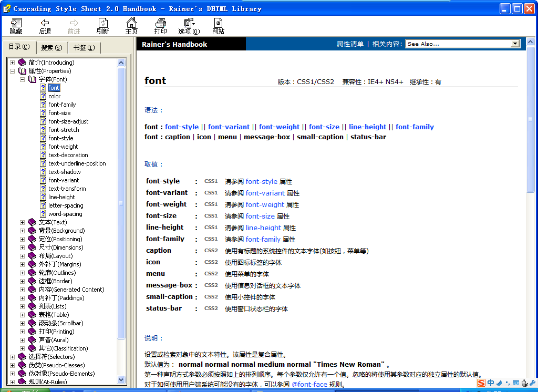Click the book icon beside 背景(Background)
The width and height of the screenshot is (538, 392).
point(32,231)
